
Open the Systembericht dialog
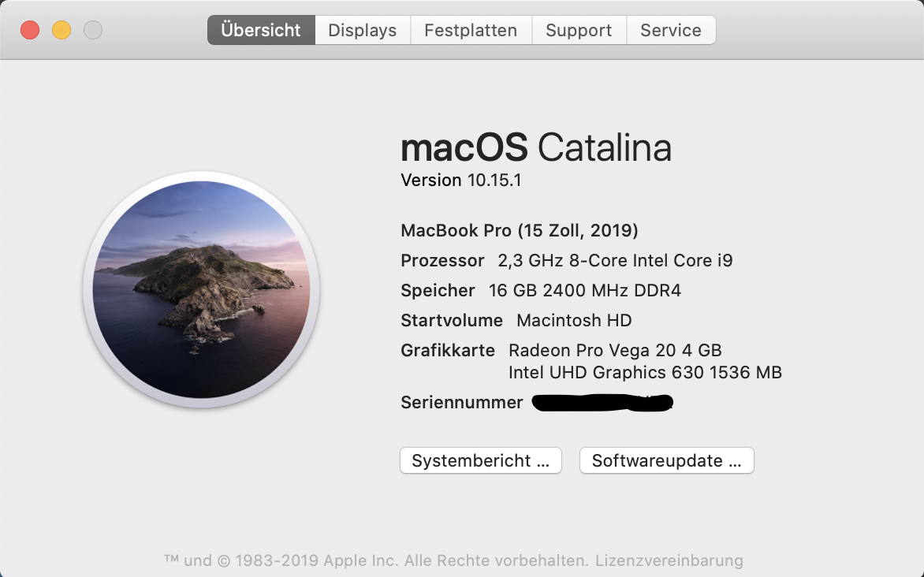point(481,460)
